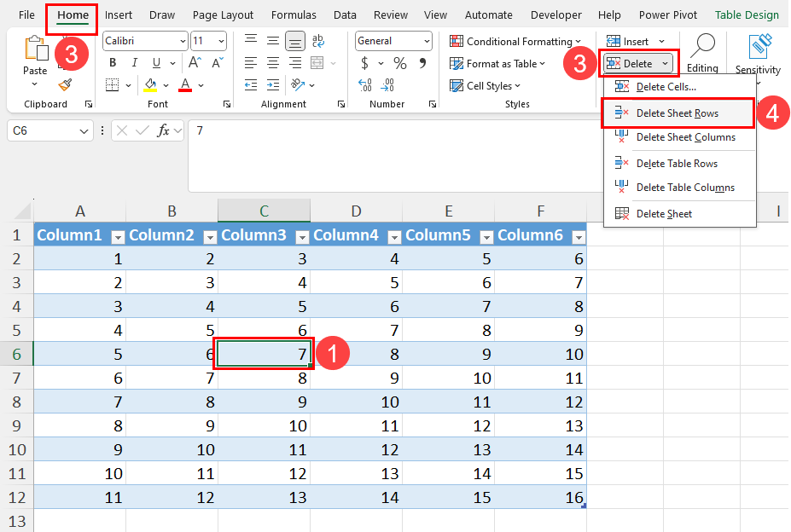791x532 pixels.
Task: Click the Insert Function fx icon
Action: tap(163, 131)
